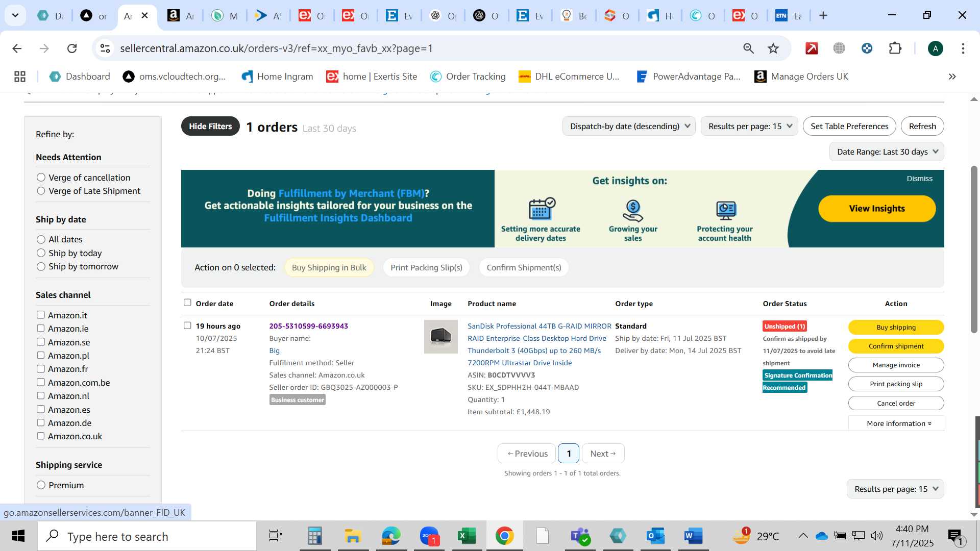Click the page vertical scrollbar thumb
The height and width of the screenshot is (551, 980).
coord(974,250)
